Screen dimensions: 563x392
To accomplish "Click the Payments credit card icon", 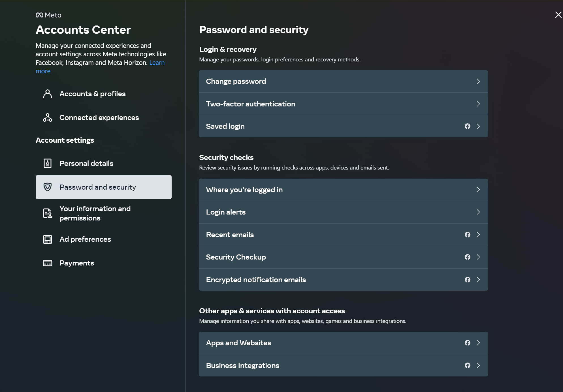I will (x=48, y=263).
